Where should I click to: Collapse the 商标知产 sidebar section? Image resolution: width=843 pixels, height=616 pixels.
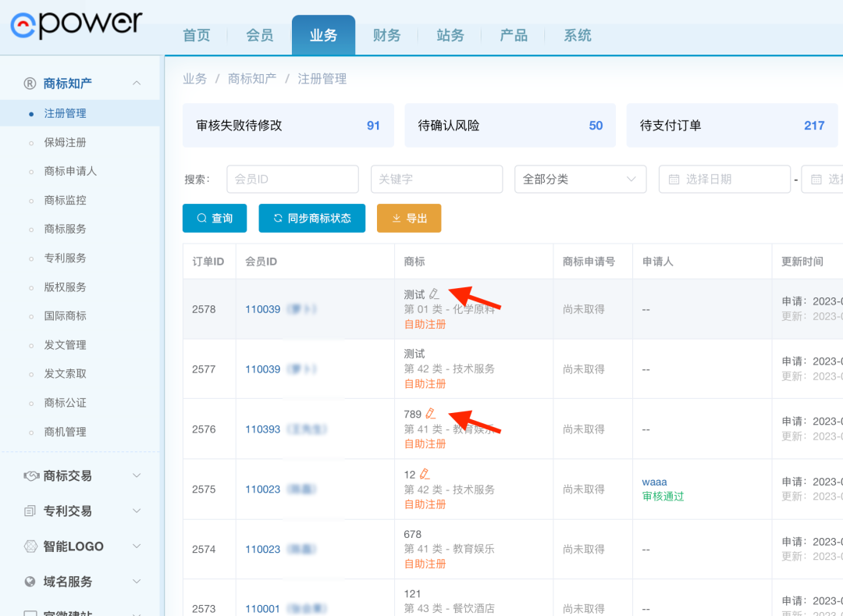[137, 84]
